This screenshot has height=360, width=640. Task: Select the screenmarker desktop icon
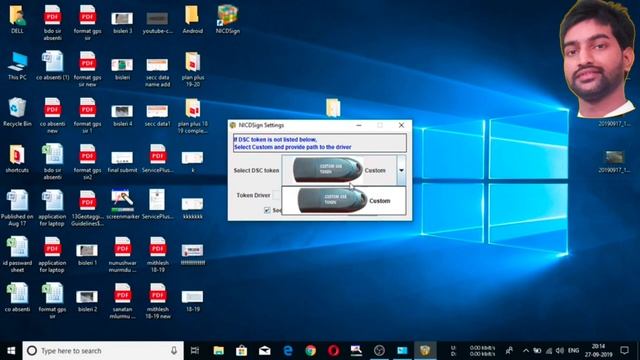pos(122,205)
